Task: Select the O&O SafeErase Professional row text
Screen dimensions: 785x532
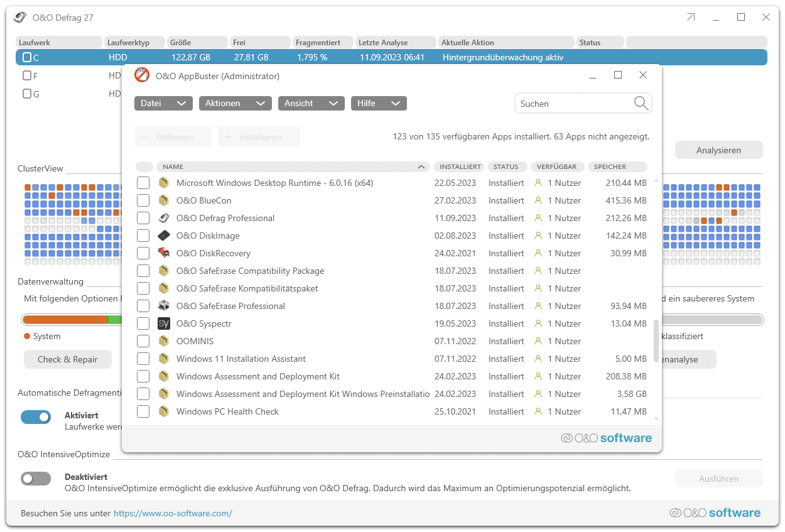Action: click(x=230, y=306)
